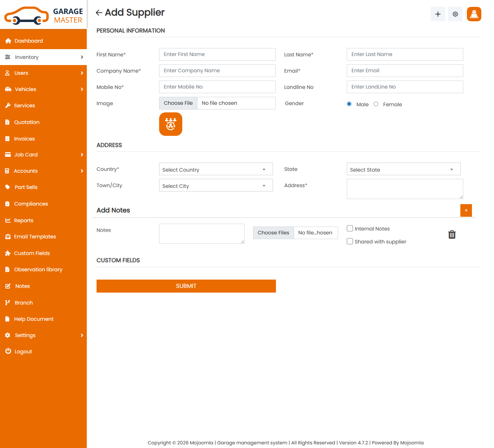The height and width of the screenshot is (448, 494).
Task: Open the Invoices section
Action: click(24, 138)
